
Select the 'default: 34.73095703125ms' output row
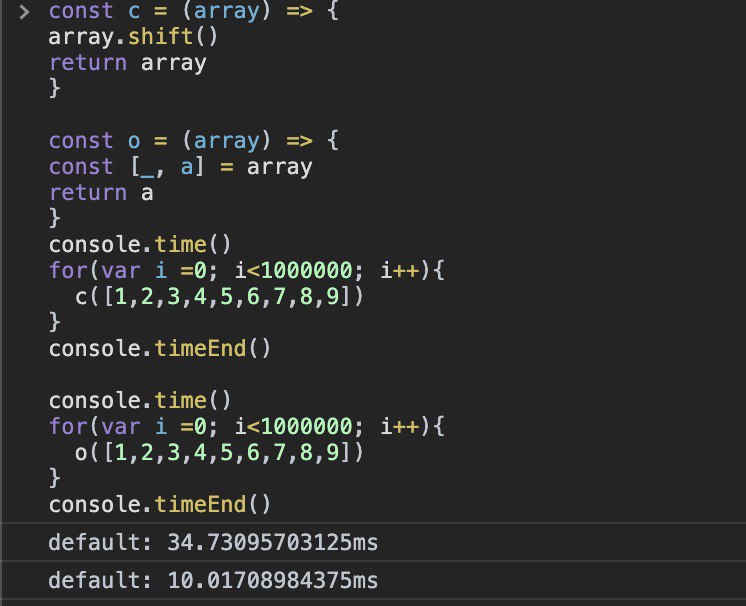(x=373, y=542)
